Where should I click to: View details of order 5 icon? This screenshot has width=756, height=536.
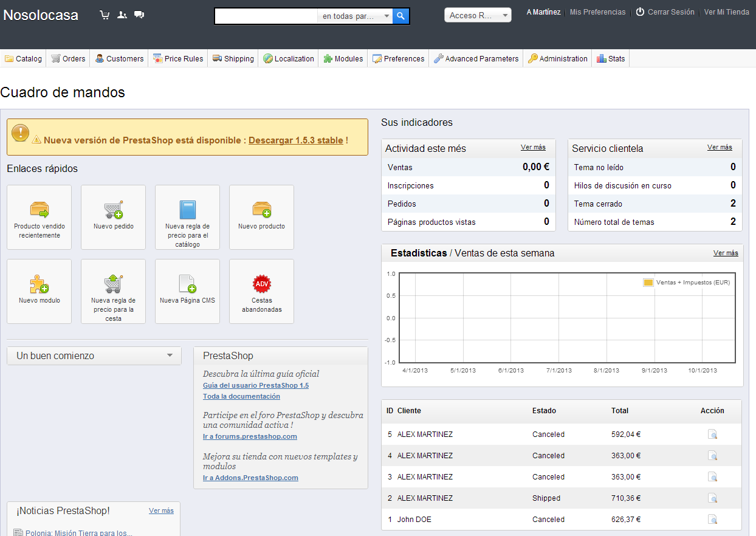click(713, 435)
